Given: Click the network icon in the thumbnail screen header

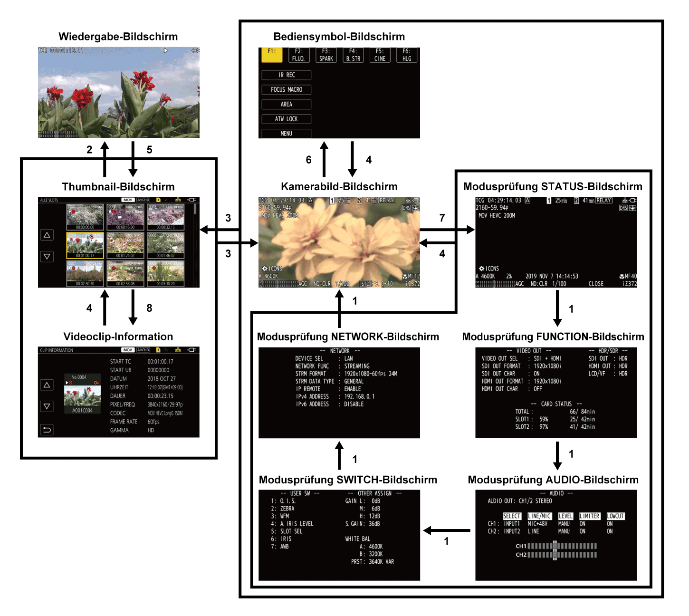Looking at the screenshot, I should click(178, 200).
